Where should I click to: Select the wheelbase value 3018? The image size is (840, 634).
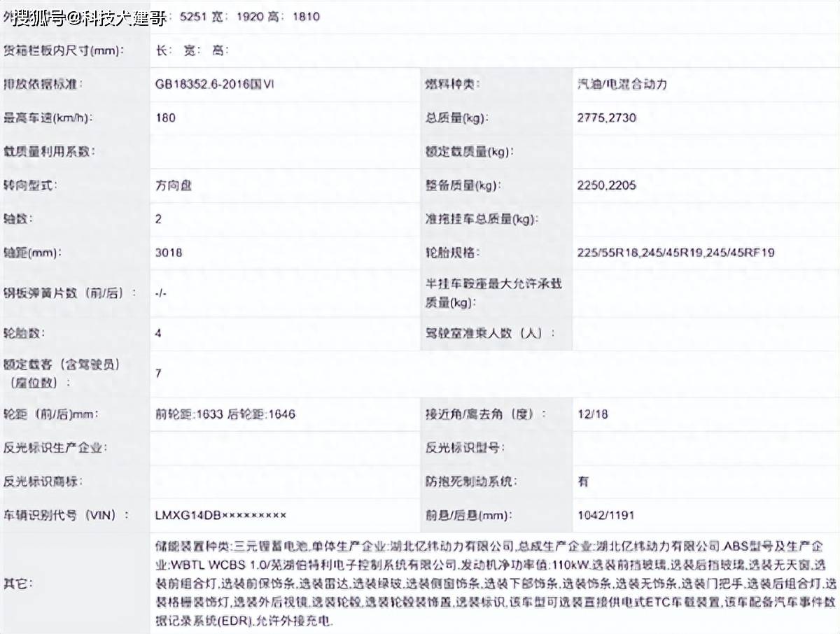(168, 253)
